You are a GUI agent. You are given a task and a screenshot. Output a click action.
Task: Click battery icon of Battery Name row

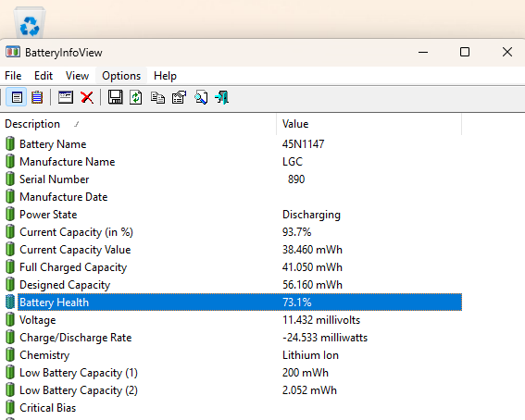10,143
